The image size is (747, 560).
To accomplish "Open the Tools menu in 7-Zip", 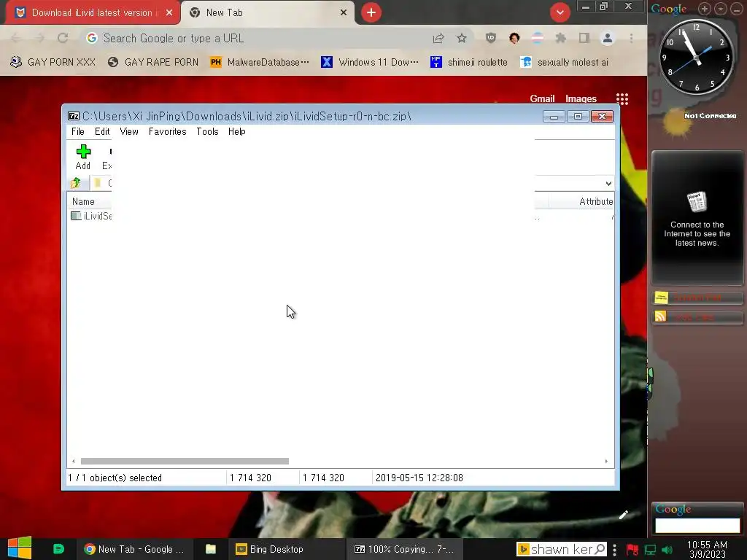I will (x=207, y=131).
